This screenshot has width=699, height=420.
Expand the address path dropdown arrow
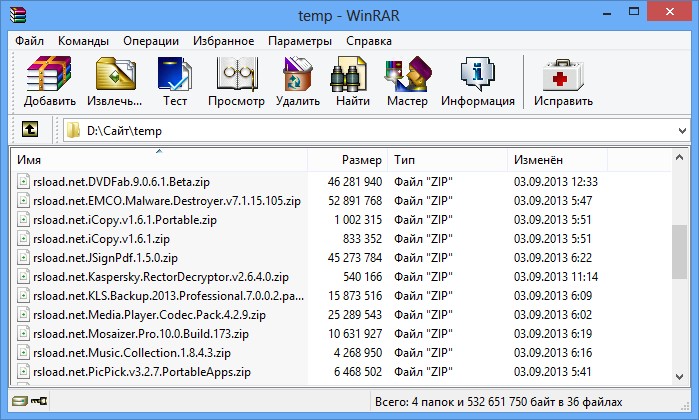point(682,131)
